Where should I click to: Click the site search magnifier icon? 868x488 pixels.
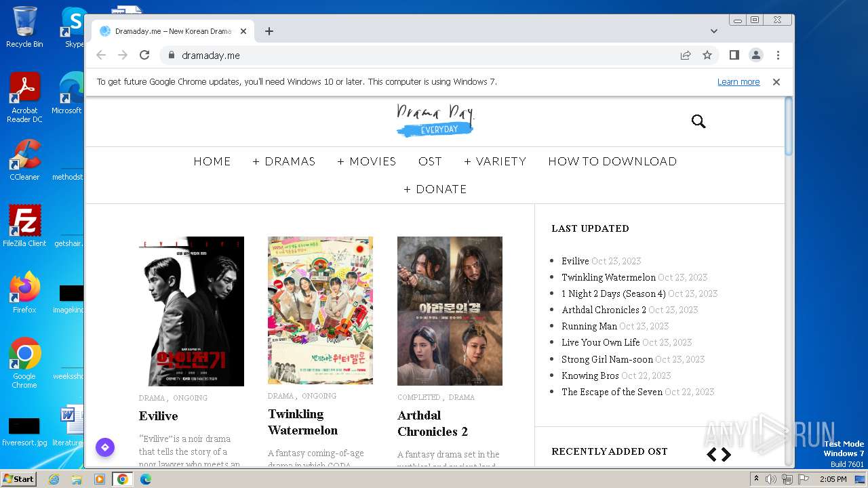pyautogui.click(x=698, y=121)
